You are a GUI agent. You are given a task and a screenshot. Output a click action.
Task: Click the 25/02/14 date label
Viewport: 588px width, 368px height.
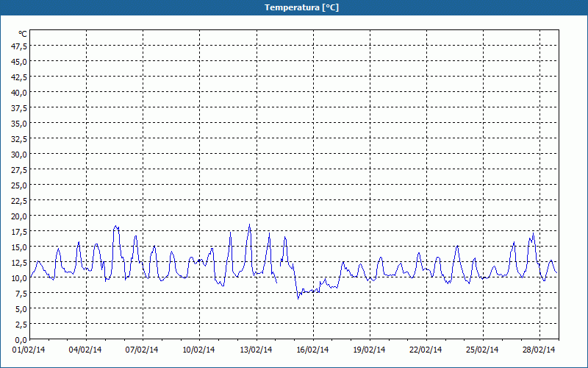point(482,350)
